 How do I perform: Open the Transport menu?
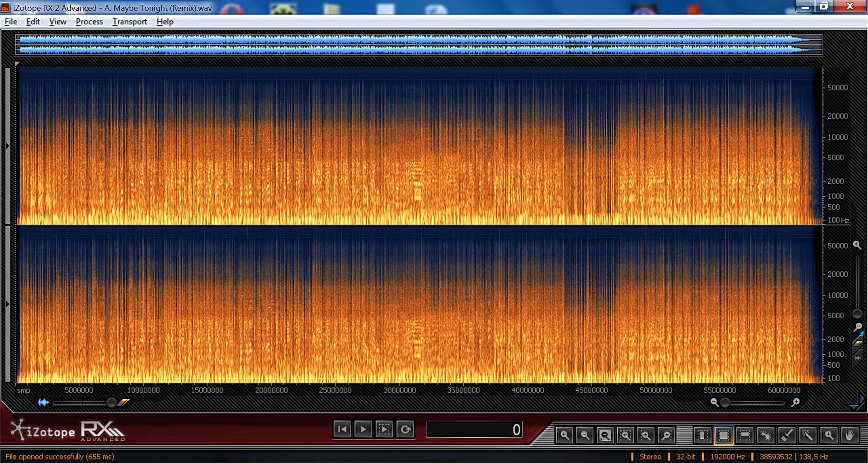[x=130, y=22]
